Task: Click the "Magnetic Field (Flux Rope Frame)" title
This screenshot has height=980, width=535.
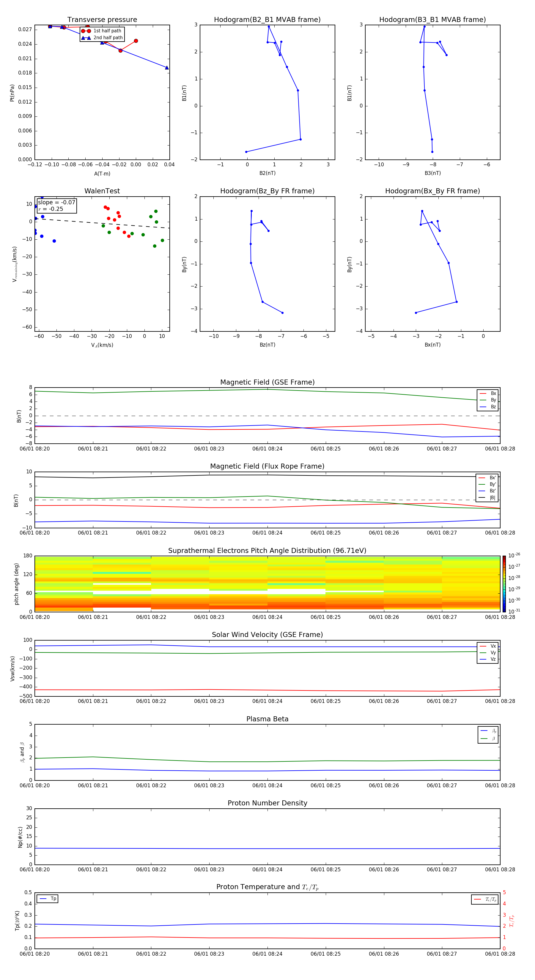Action: [x=267, y=467]
